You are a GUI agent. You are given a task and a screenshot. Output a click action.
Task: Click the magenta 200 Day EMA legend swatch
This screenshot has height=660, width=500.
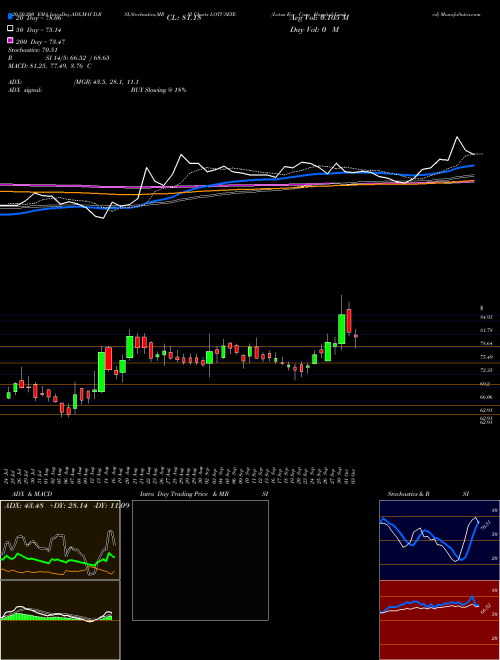[10, 40]
